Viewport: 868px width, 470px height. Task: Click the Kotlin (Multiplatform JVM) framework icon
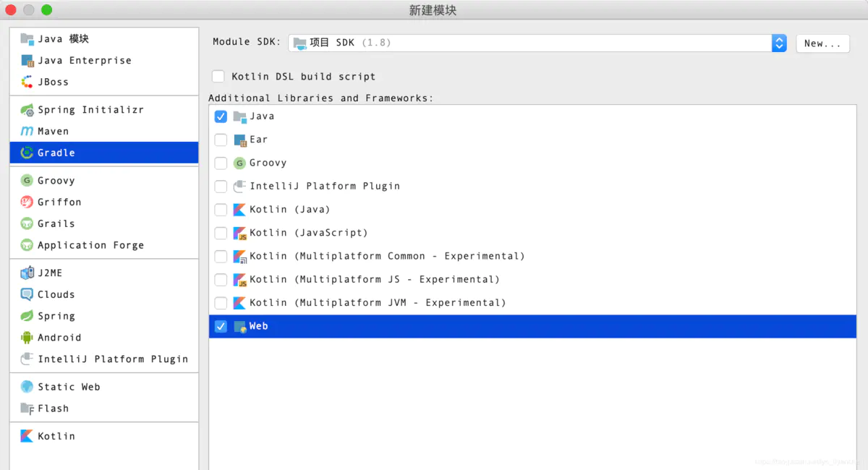pos(240,303)
